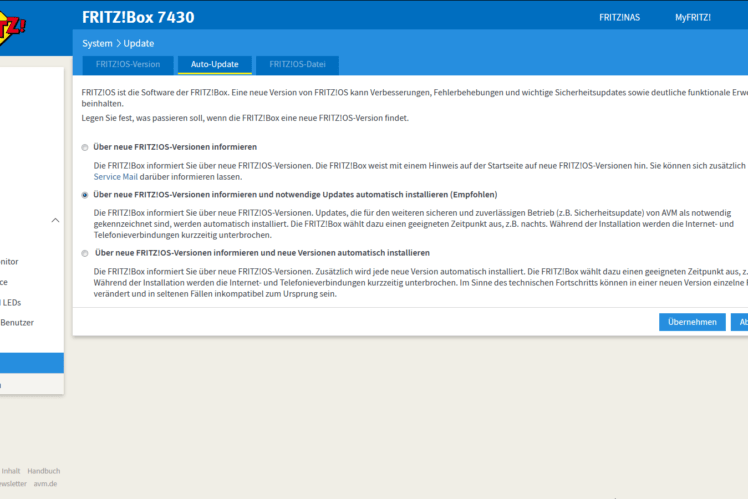748x499 pixels.
Task: Click Update in the breadcrumb
Action: click(x=139, y=43)
